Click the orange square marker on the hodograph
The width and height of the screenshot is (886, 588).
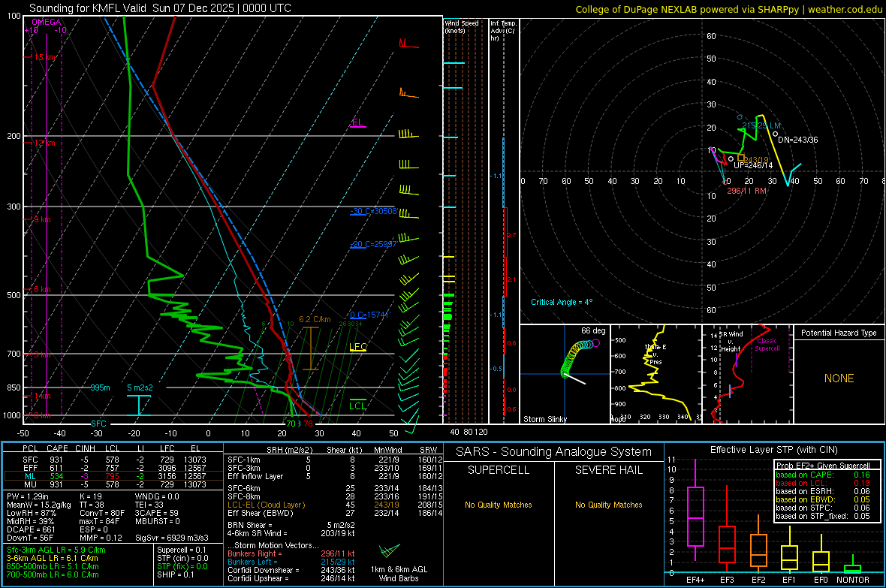point(741,158)
